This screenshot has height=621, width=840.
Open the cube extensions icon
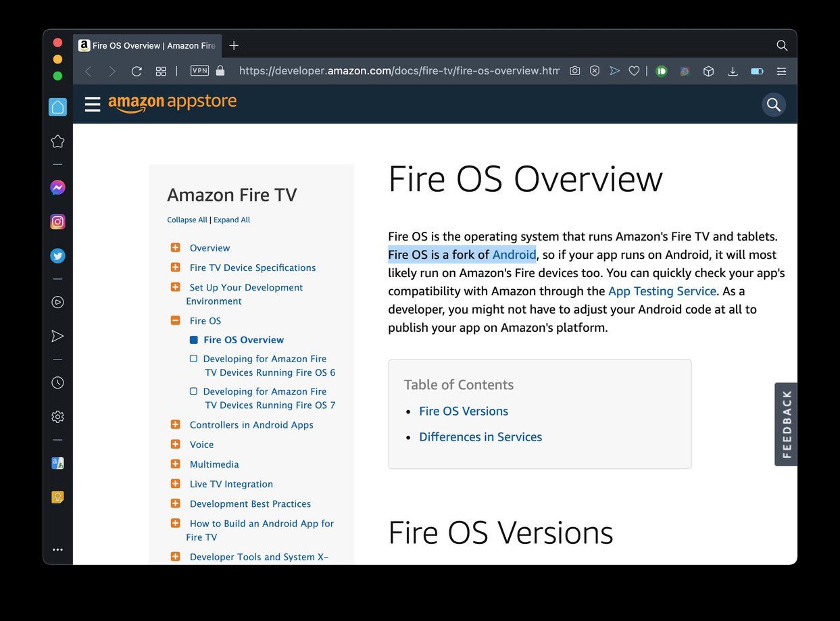coord(708,71)
